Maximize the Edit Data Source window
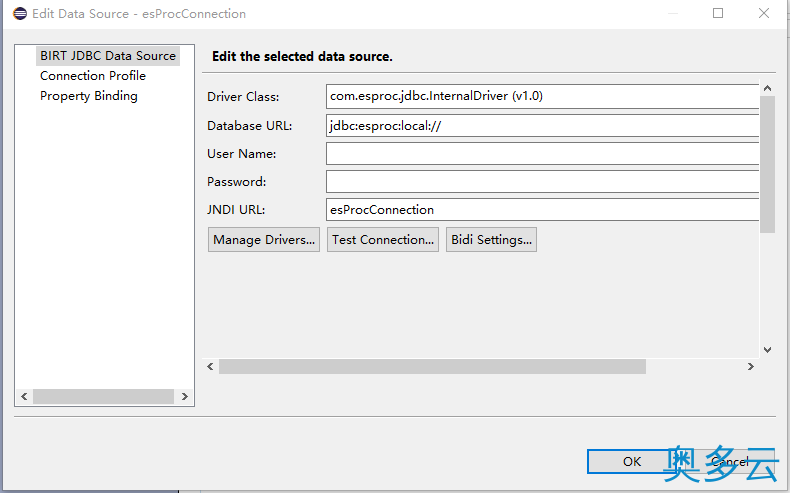The width and height of the screenshot is (790, 493). pyautogui.click(x=718, y=13)
